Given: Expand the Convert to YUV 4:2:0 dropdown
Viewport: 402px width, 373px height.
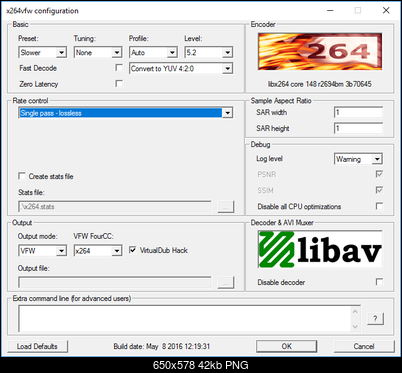Looking at the screenshot, I should [181, 68].
